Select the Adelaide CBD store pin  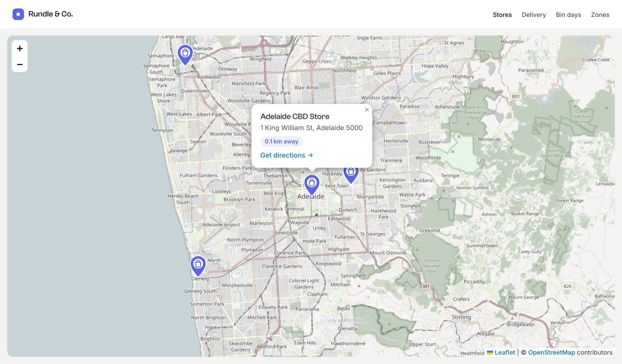(x=312, y=185)
